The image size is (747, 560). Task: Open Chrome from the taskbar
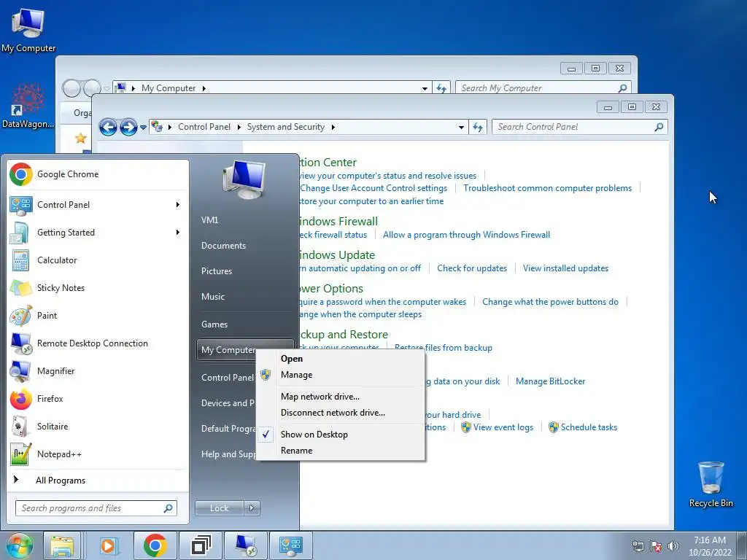click(x=155, y=545)
